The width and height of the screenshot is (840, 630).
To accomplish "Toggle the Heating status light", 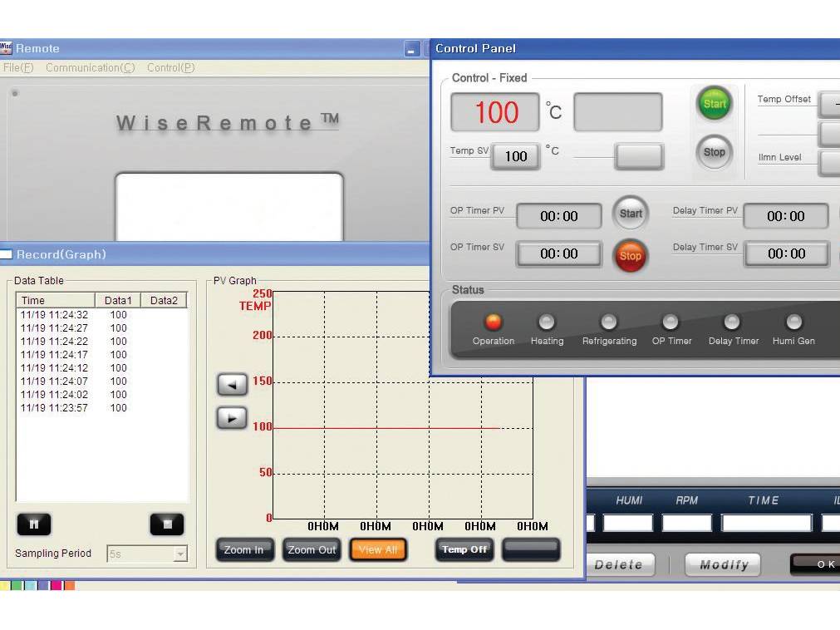I will [x=546, y=322].
